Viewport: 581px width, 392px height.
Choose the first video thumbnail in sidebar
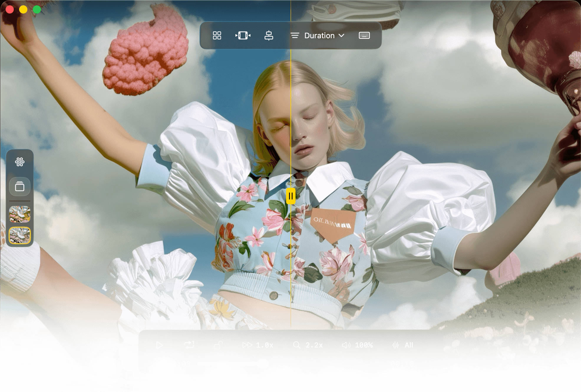pos(20,214)
